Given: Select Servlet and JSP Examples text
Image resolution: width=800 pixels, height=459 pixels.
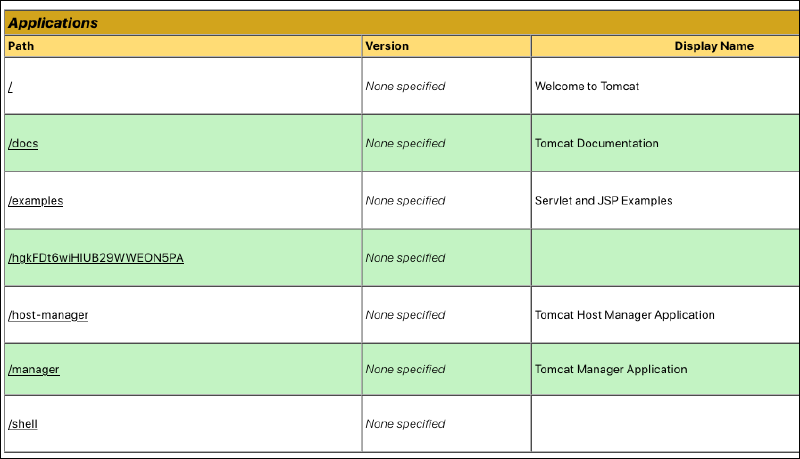Looking at the screenshot, I should pos(604,201).
